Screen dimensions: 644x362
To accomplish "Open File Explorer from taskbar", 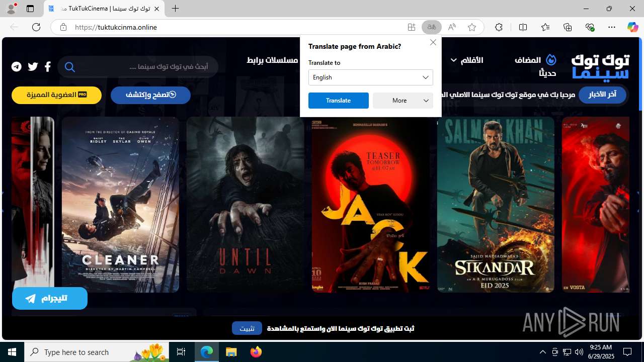I will (x=231, y=352).
